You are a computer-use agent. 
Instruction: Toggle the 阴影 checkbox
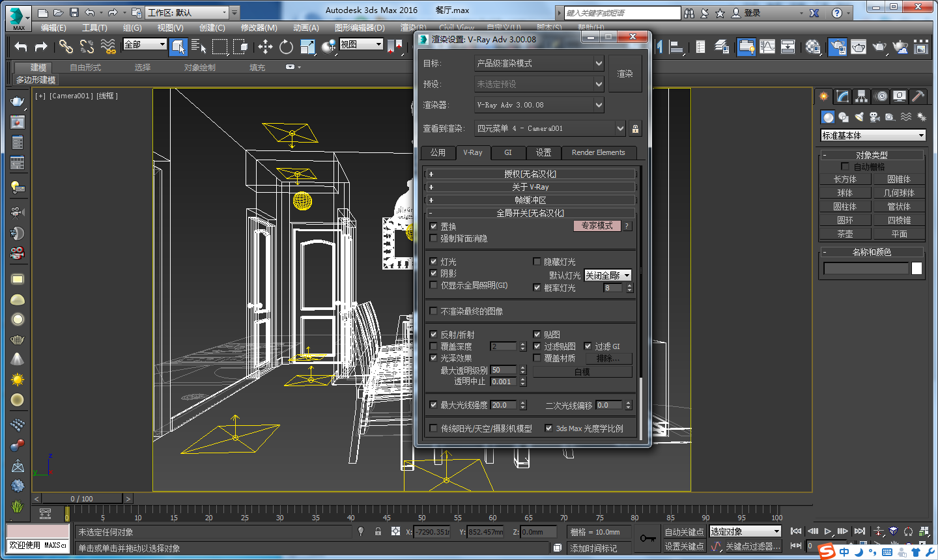point(433,273)
